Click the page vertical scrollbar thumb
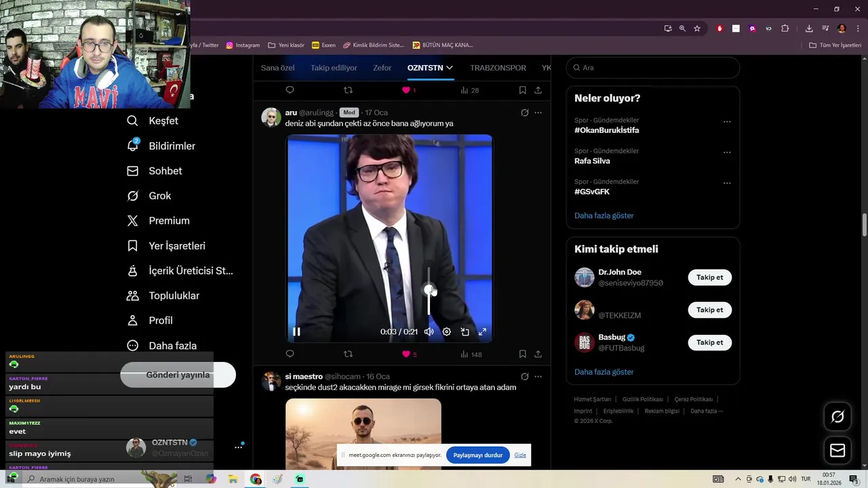Screen dimensions: 868x488 tap(865, 225)
